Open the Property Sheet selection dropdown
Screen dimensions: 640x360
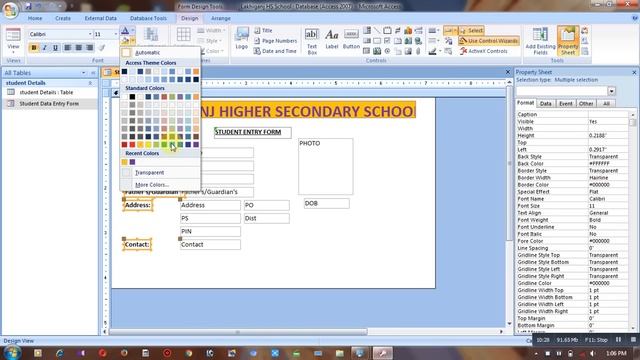[611, 91]
